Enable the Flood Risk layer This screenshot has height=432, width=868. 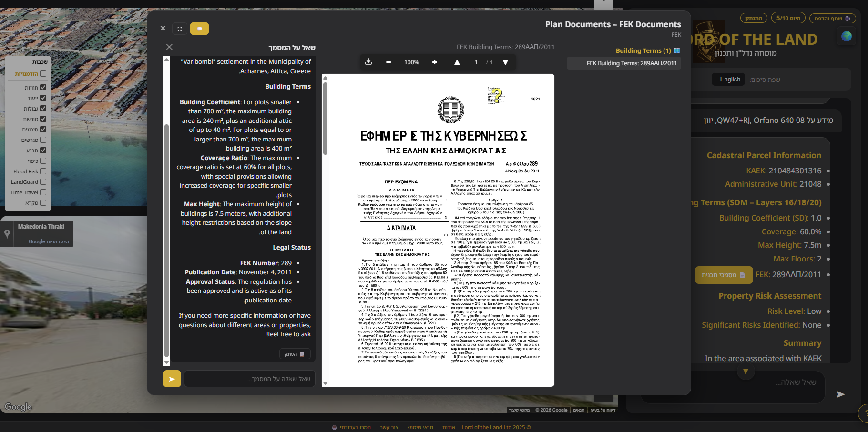42,171
